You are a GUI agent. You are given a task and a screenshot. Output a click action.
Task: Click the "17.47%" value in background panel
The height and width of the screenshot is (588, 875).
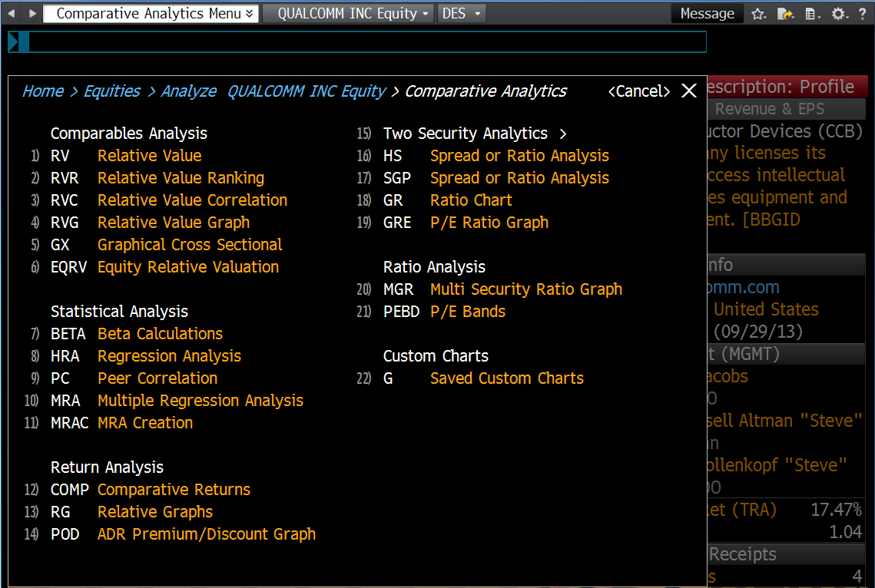pos(836,510)
